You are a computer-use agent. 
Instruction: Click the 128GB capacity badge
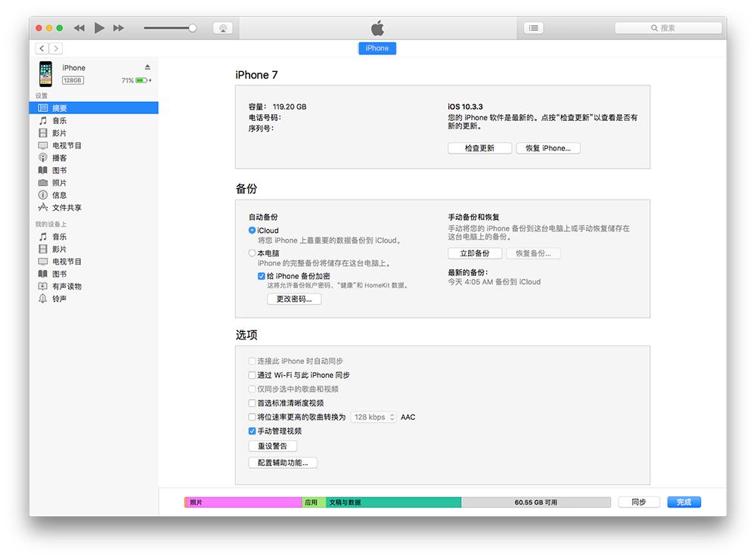tap(73, 81)
